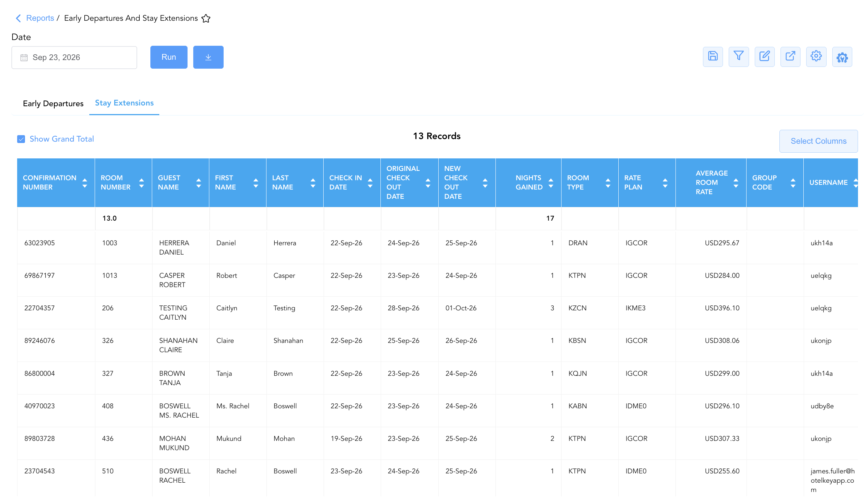Click the download arrow button
868x502 pixels.
pyautogui.click(x=208, y=57)
